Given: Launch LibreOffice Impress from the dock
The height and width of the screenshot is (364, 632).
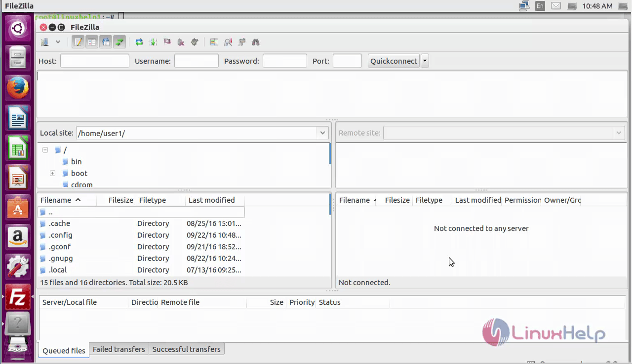Looking at the screenshot, I should (18, 178).
